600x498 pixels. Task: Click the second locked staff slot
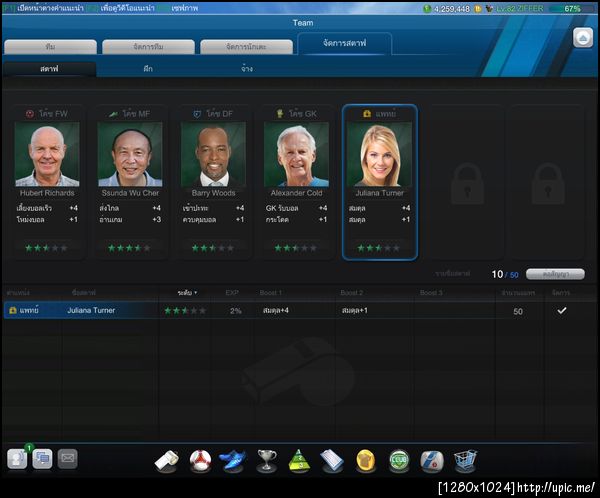tap(548, 182)
